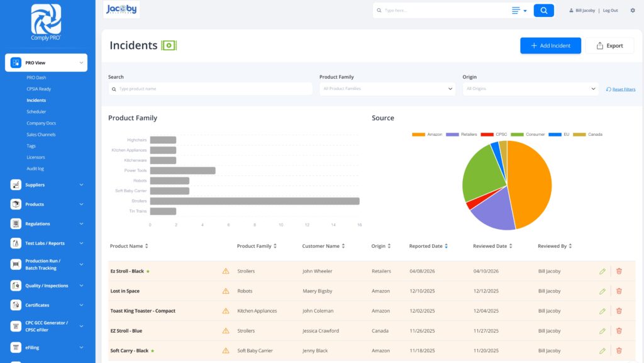Open the Product Family filter dropdown
The width and height of the screenshot is (644, 363).
tap(387, 89)
